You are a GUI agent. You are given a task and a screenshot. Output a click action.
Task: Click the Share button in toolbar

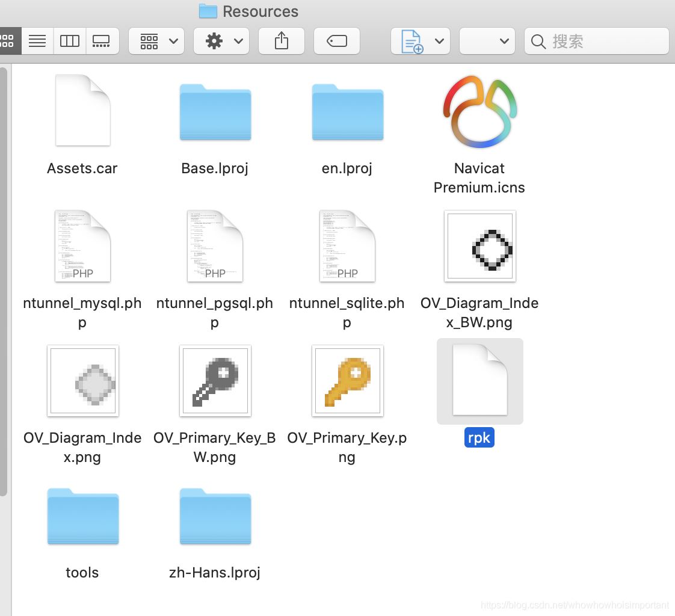tap(281, 42)
